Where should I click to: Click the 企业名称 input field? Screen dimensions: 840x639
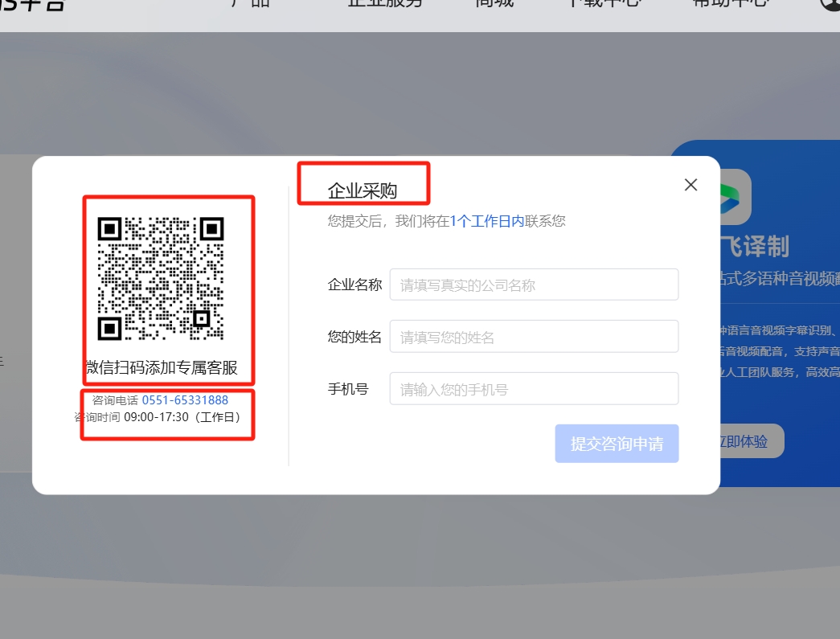tap(534, 285)
